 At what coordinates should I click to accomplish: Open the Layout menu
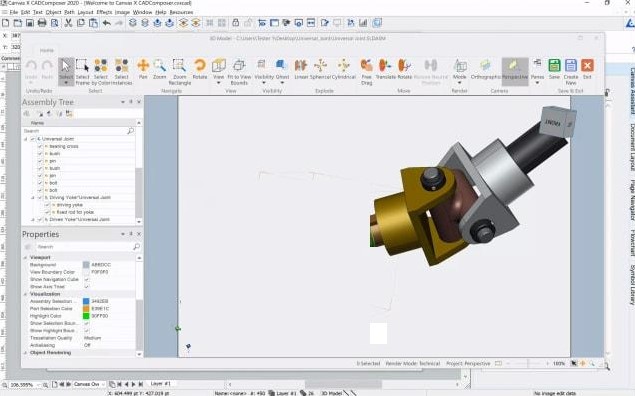(85, 12)
